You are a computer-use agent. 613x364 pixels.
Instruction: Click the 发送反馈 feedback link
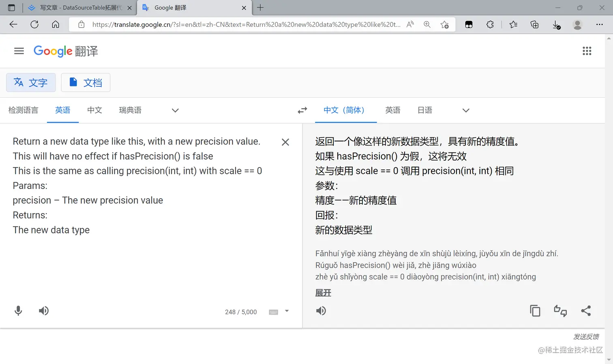coord(586,337)
